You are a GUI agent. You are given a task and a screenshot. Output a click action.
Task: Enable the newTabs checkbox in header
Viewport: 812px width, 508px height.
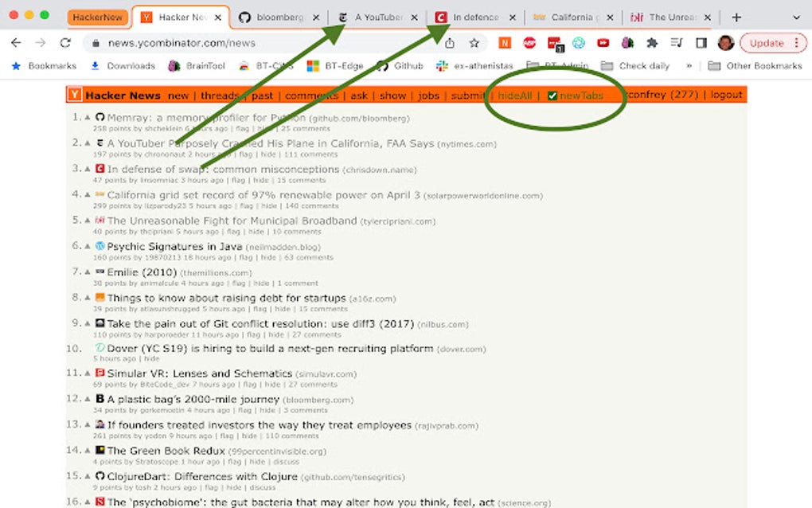point(551,95)
